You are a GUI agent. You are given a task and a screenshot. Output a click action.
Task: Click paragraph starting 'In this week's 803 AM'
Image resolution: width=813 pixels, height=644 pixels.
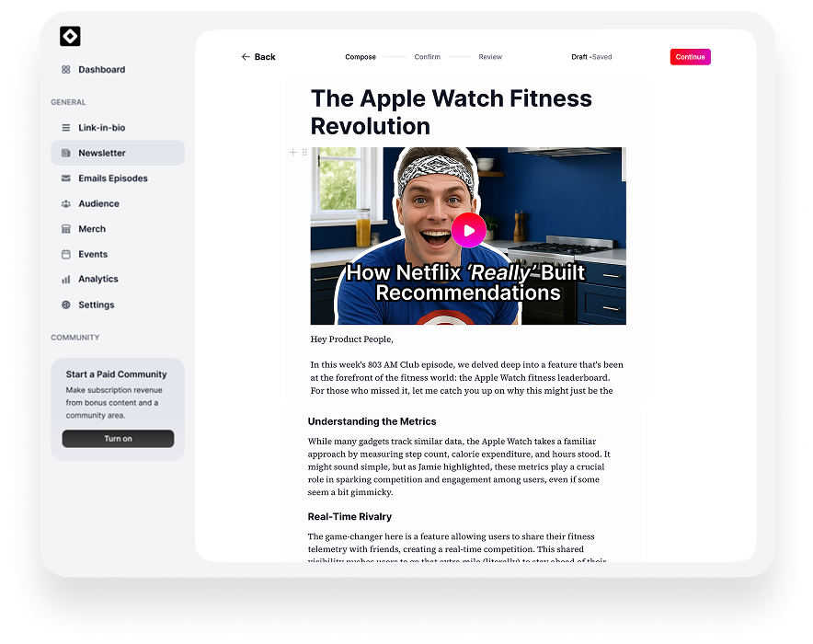tap(466, 378)
